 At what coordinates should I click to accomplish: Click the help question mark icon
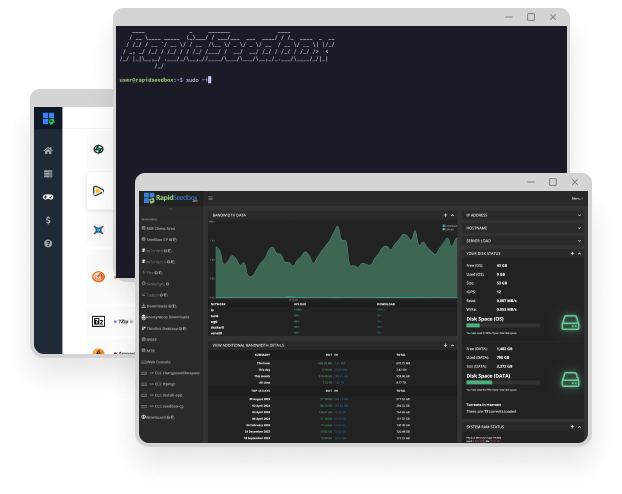[x=47, y=244]
